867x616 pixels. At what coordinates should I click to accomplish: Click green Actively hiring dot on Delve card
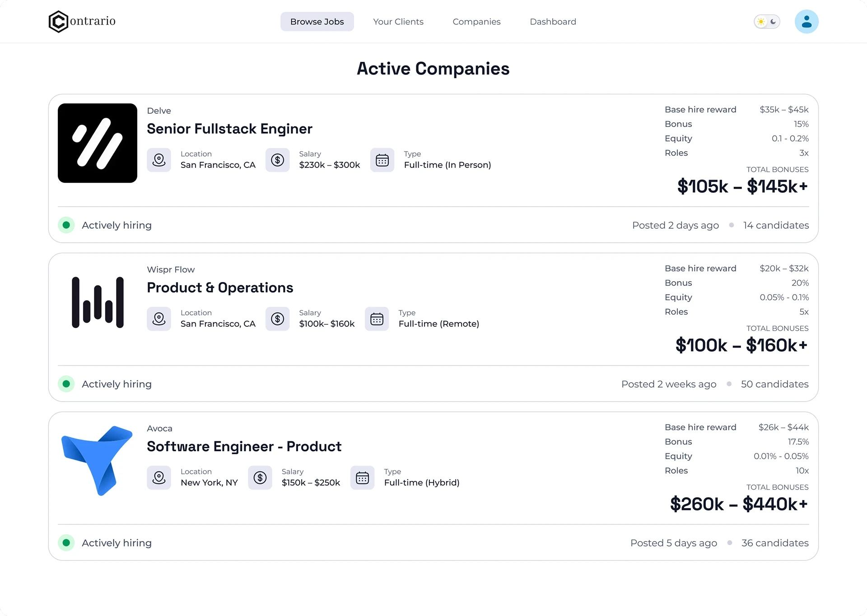(x=66, y=225)
